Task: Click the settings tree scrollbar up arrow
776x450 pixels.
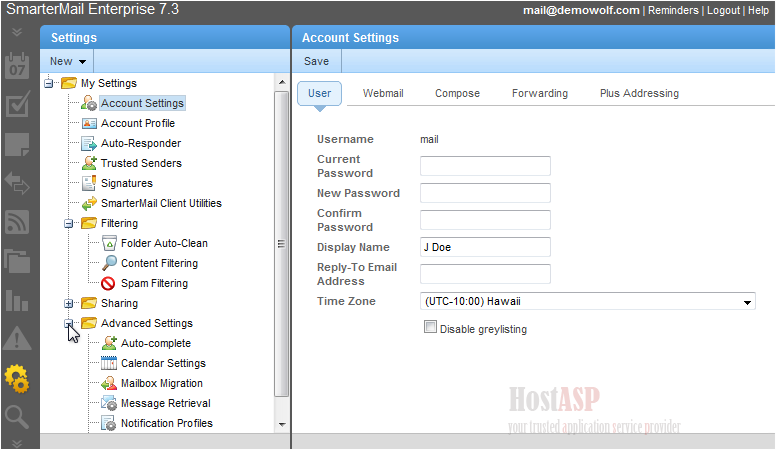Action: [x=282, y=82]
